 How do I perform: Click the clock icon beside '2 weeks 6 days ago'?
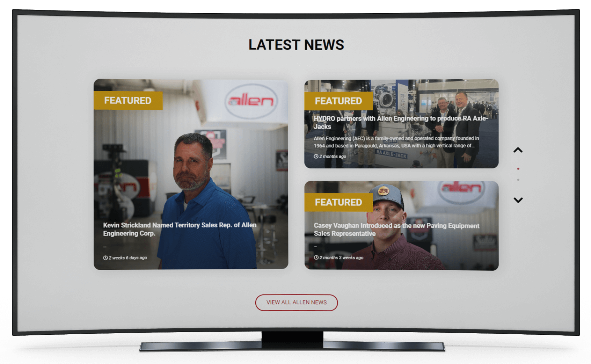click(105, 258)
